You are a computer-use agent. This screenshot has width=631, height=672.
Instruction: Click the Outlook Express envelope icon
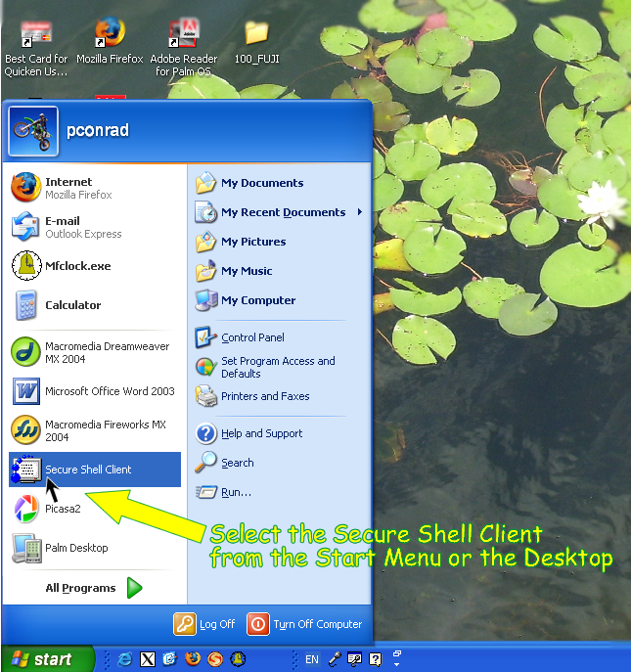[25, 226]
